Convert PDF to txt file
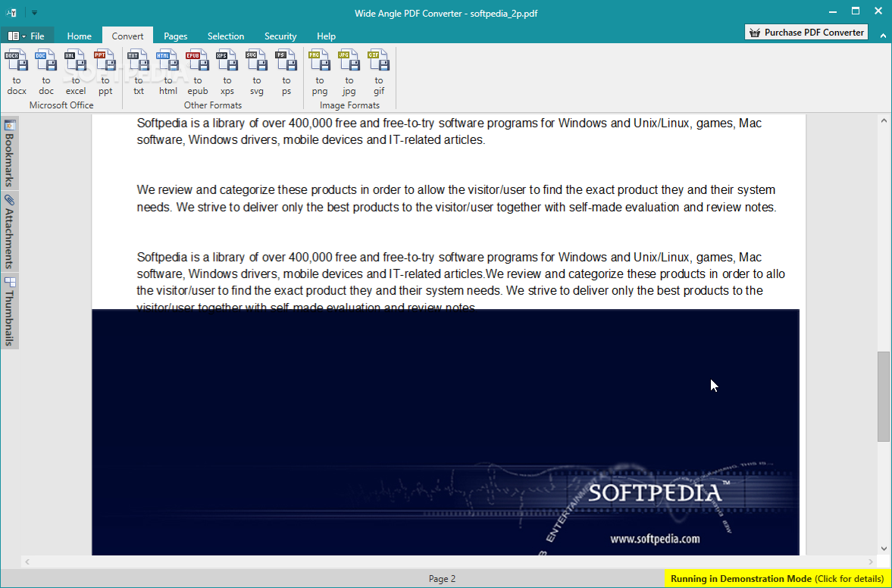This screenshot has width=892, height=588. pyautogui.click(x=139, y=72)
